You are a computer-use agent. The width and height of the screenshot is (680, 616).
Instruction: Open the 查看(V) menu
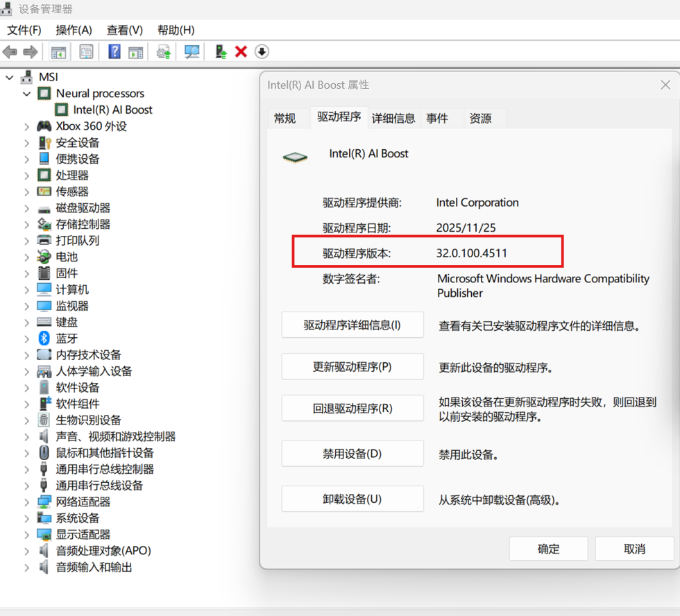click(124, 30)
